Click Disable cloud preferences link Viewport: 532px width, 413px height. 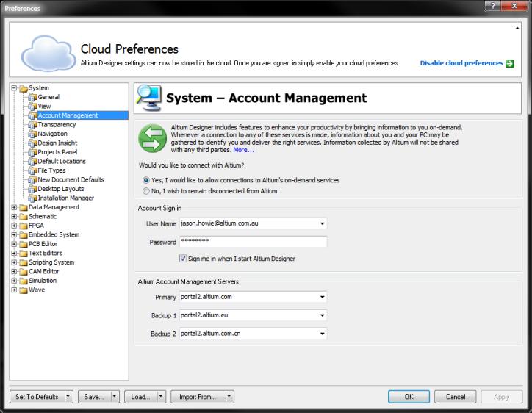[x=461, y=63]
